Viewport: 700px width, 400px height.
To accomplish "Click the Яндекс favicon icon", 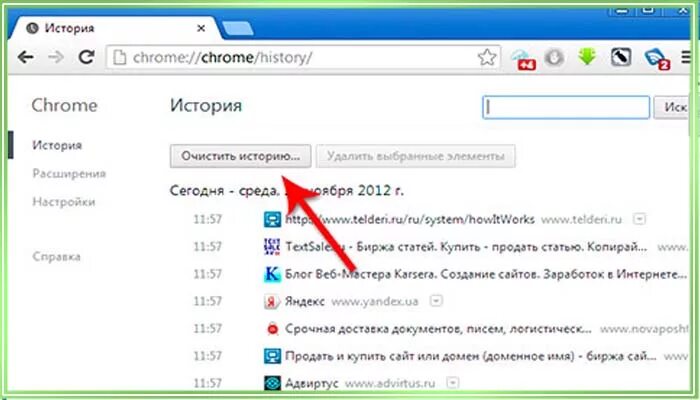I will coord(271,302).
